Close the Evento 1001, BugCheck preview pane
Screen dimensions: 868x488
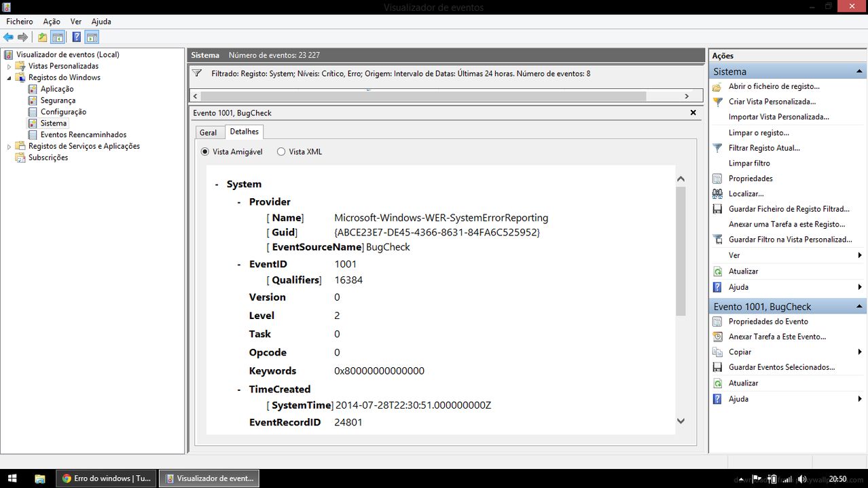pos(693,113)
